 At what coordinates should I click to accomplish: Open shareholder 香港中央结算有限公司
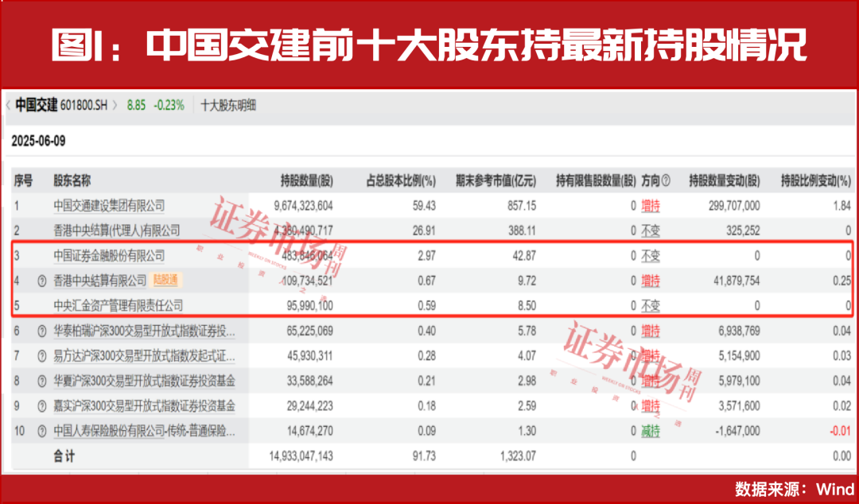pos(100,281)
